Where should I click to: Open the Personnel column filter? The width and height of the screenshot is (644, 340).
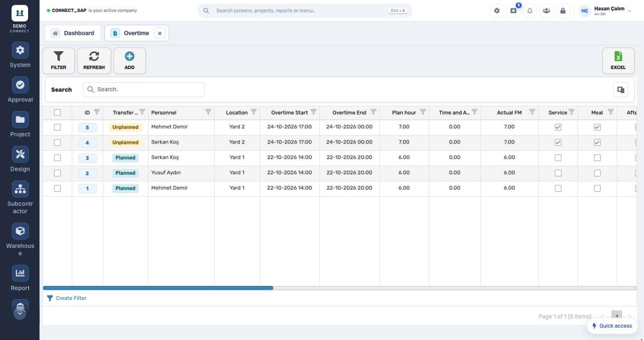click(x=208, y=112)
